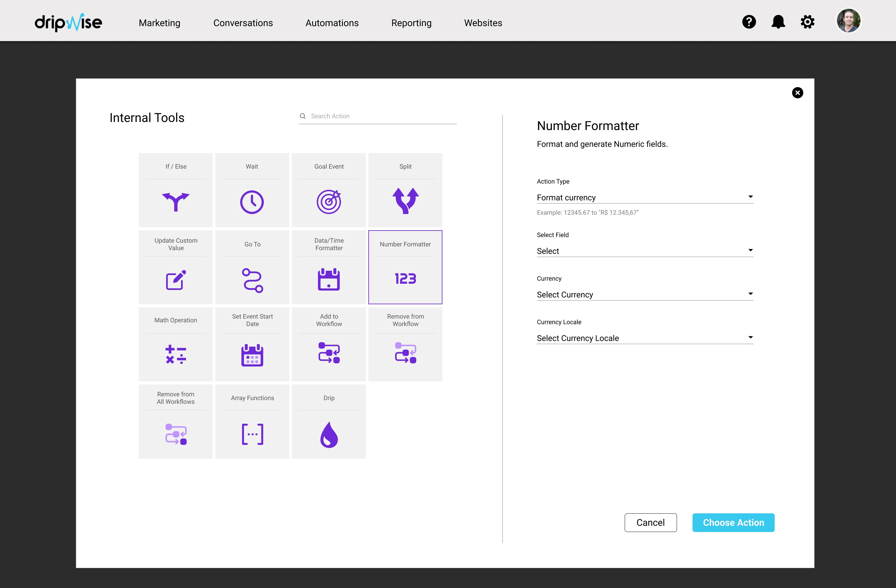Open the notifications bell
Screen dimensions: 896x588
point(778,22)
